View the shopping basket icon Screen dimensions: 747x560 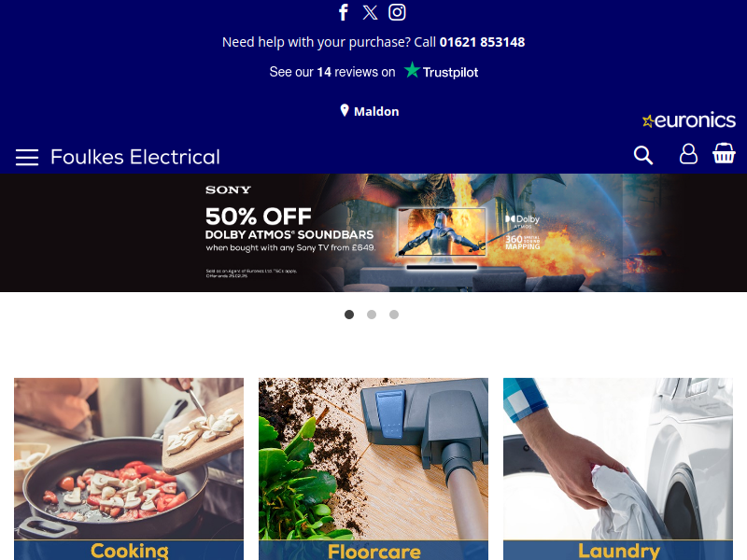pos(724,153)
